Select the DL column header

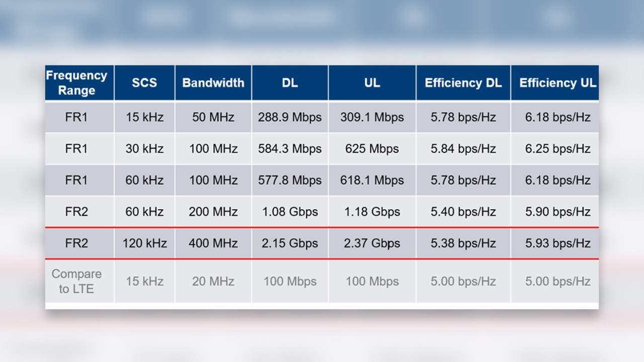click(x=290, y=83)
